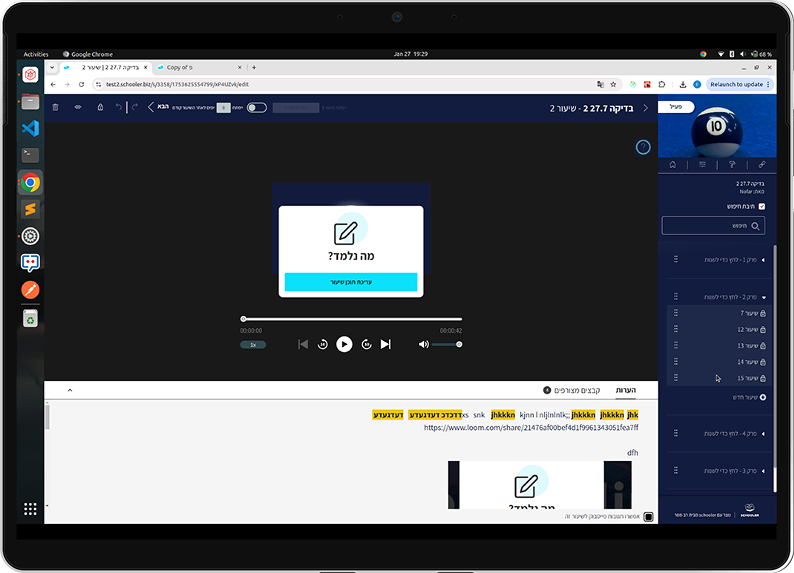Open the help circle above the video

(643, 147)
